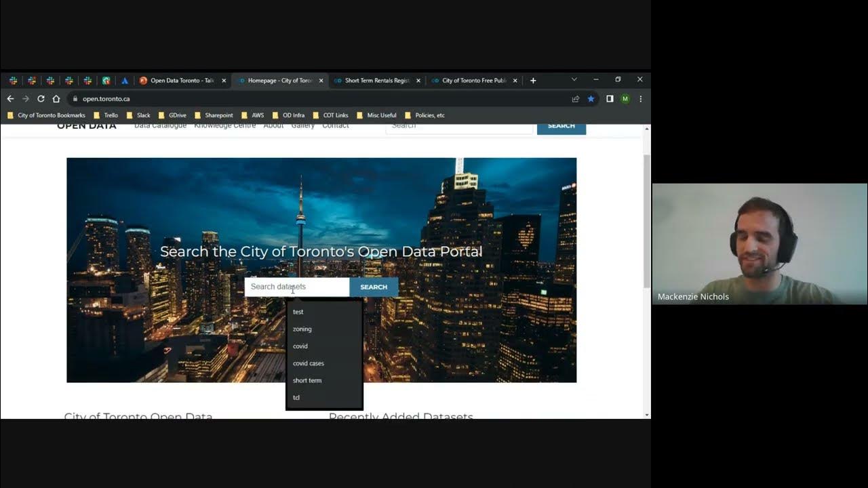
Task: Open the Policies, etc bookmarks folder
Action: coord(425,115)
